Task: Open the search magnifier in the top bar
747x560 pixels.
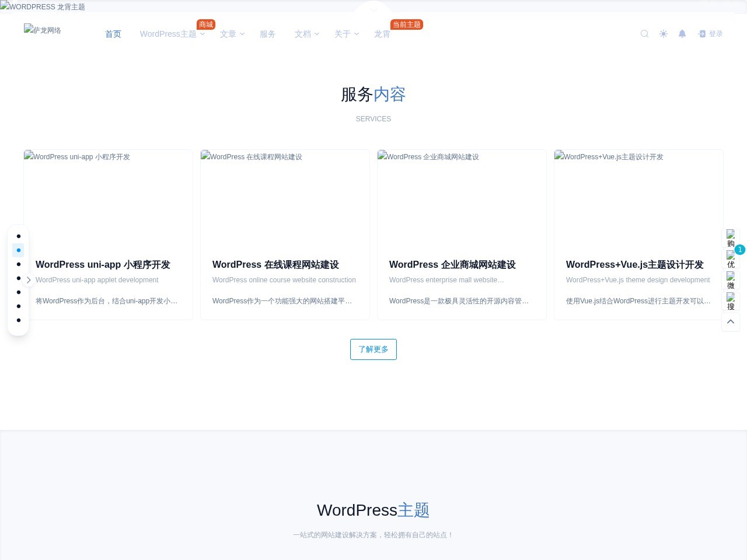Action: (x=644, y=34)
